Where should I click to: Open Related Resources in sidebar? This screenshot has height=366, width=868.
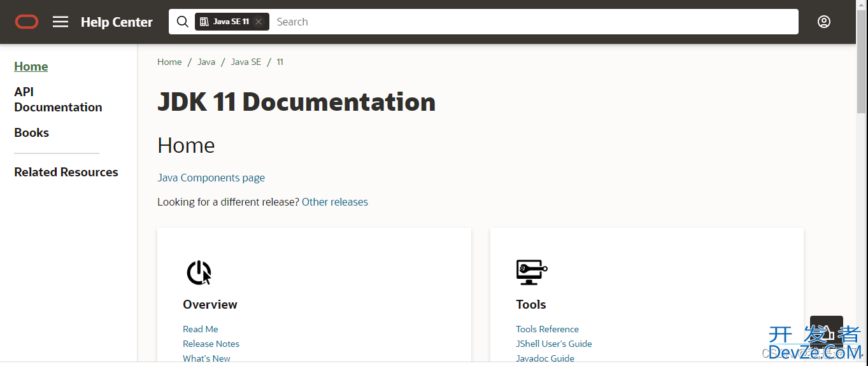click(66, 172)
